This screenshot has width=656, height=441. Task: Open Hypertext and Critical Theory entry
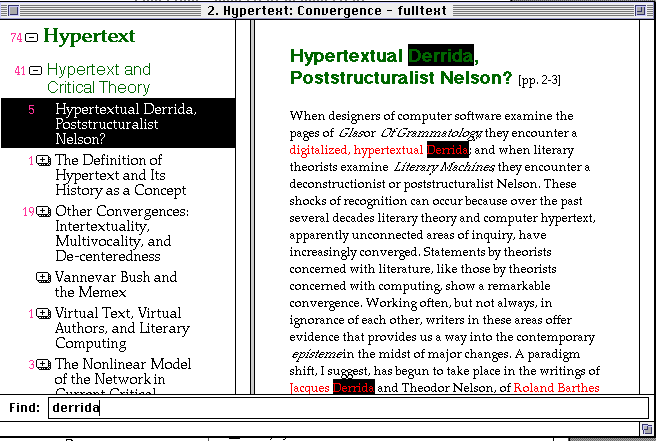(x=99, y=78)
